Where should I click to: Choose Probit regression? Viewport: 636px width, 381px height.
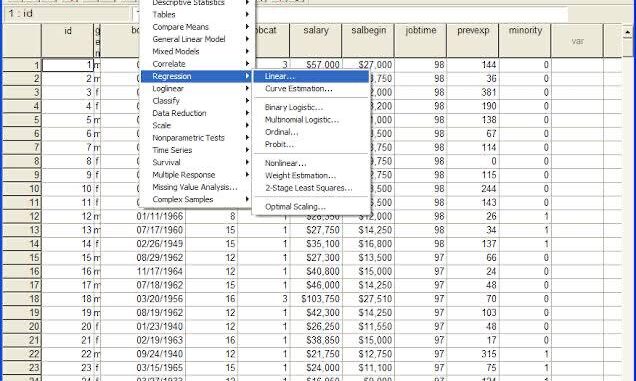tap(311, 144)
